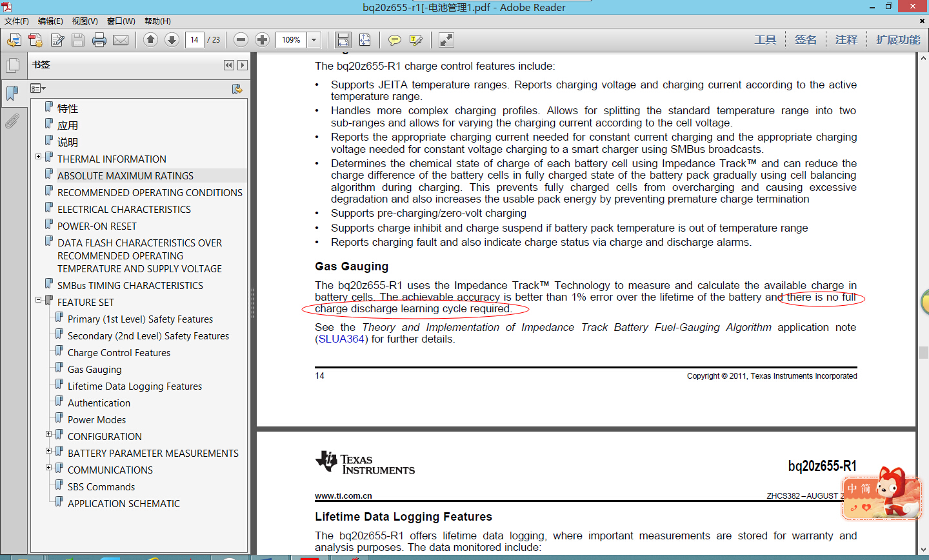
Task: Add a sticky note comment
Action: pos(394,40)
